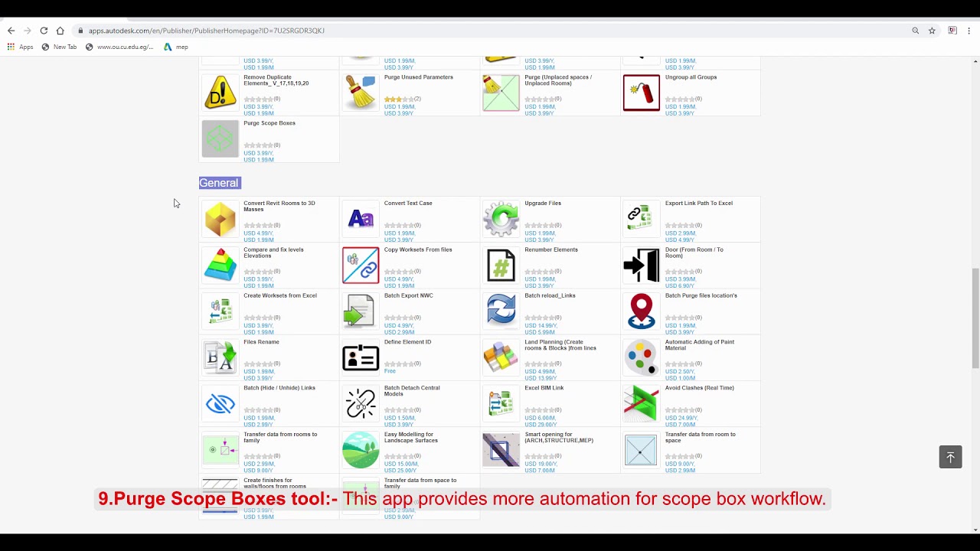
Task: Open the Purge Unused Parameters broom icon
Action: pos(361,93)
